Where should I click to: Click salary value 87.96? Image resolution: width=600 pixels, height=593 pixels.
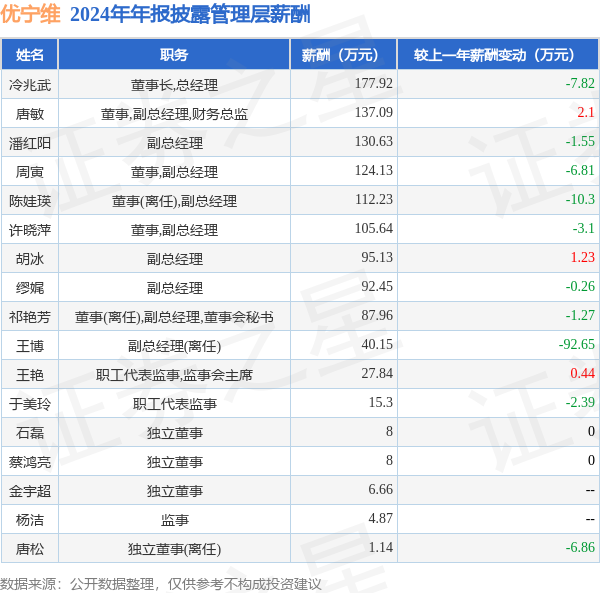[x=377, y=315]
